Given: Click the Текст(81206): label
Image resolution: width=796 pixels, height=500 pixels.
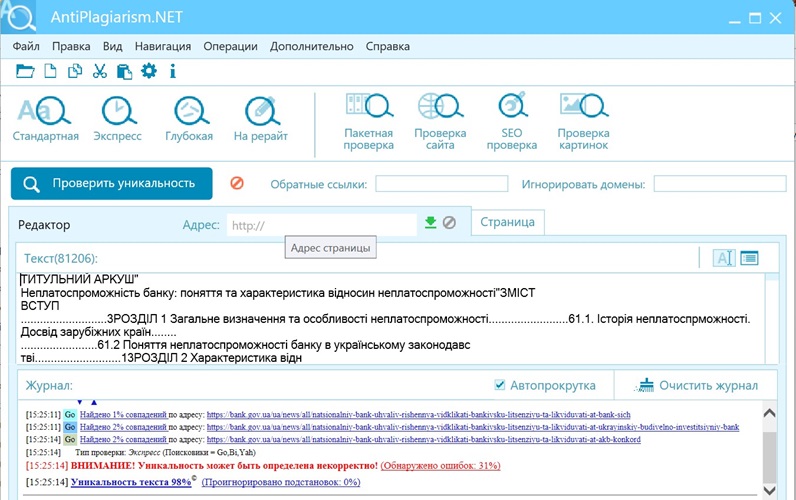Looking at the screenshot, I should tap(61, 258).
